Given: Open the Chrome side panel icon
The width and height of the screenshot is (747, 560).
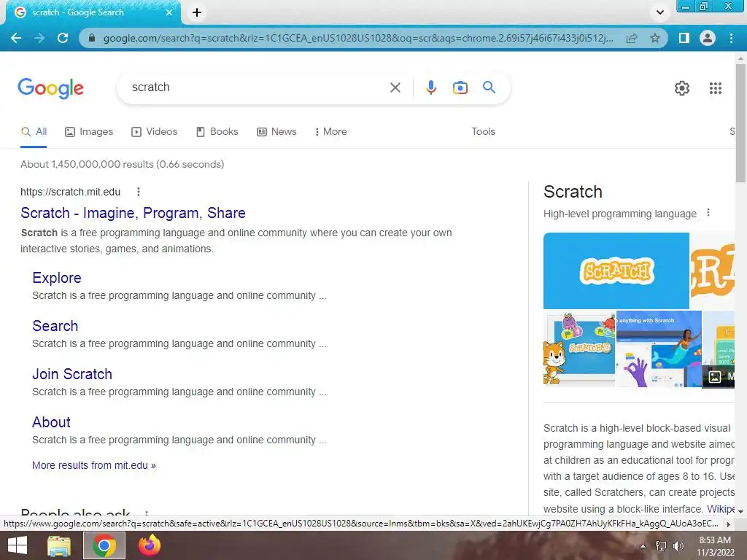Looking at the screenshot, I should pyautogui.click(x=684, y=38).
